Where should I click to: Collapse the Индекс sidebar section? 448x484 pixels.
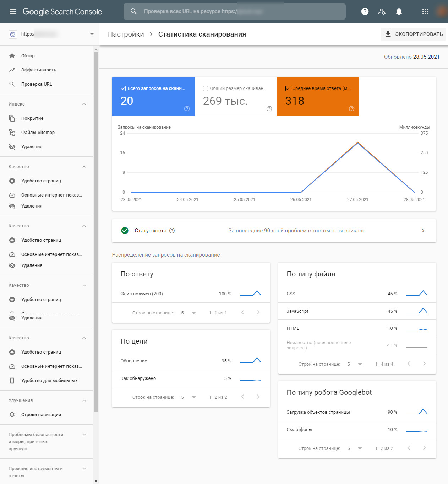click(x=84, y=104)
